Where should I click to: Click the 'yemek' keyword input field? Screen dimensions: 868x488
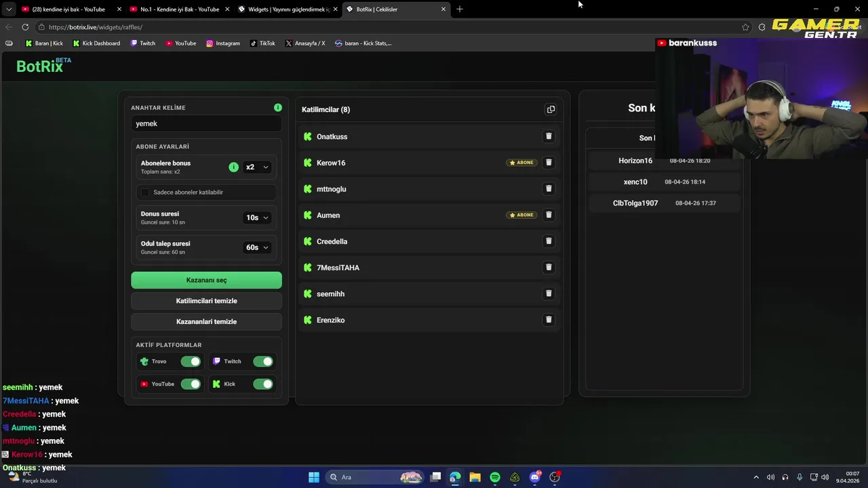206,124
